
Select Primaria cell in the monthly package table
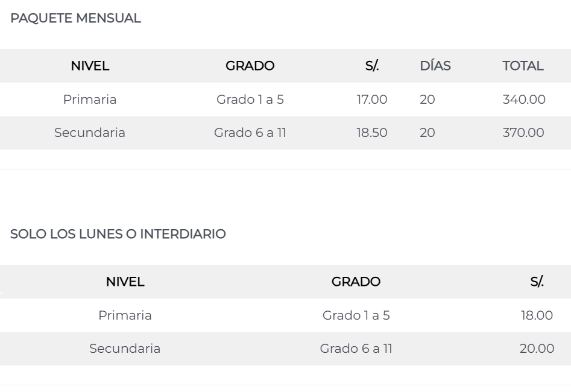tap(90, 100)
